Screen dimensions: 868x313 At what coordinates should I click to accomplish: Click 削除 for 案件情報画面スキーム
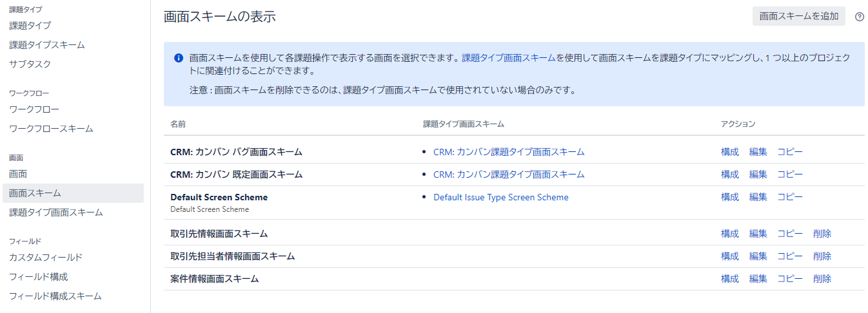[822, 279]
